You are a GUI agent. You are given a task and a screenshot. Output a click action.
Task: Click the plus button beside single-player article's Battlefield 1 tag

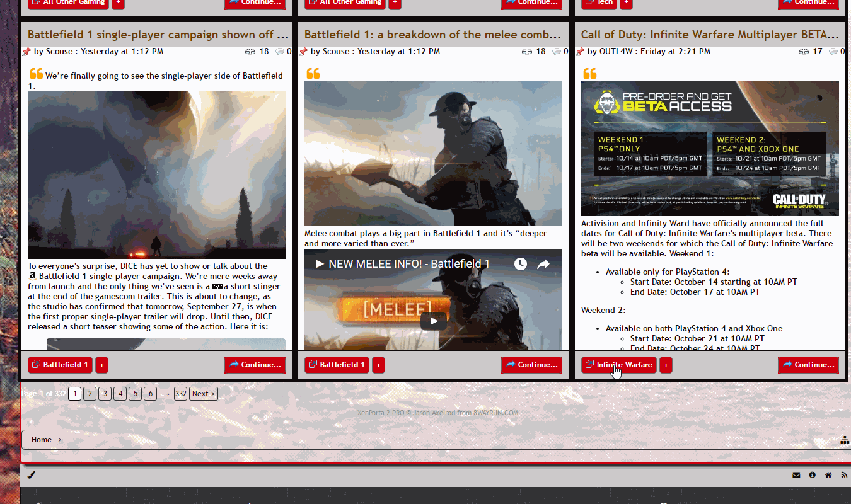[101, 365]
